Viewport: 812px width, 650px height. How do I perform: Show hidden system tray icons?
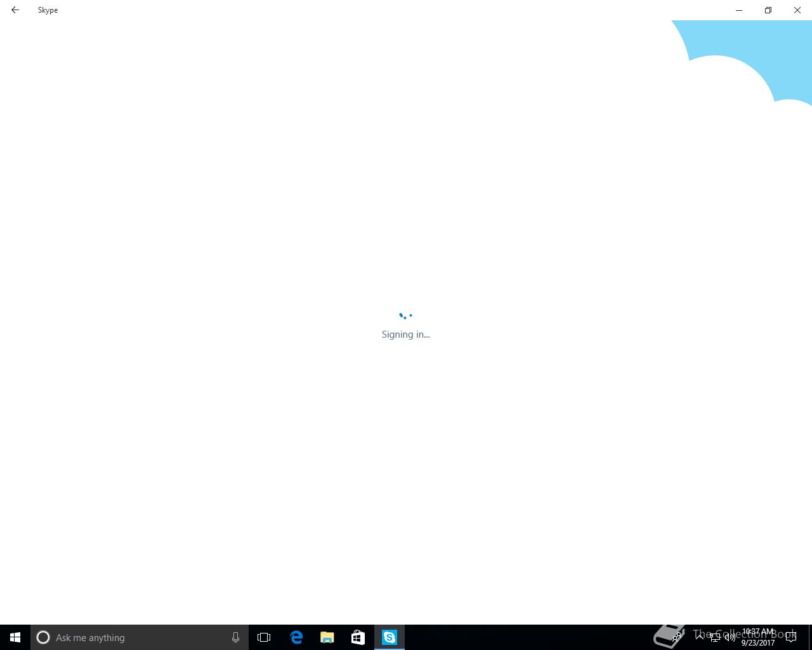[700, 637]
